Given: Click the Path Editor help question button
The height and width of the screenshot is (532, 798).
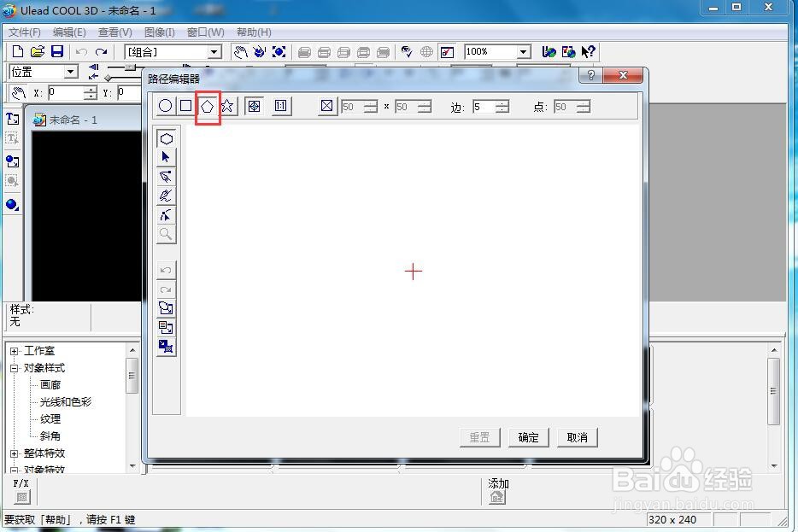Looking at the screenshot, I should pyautogui.click(x=591, y=75).
